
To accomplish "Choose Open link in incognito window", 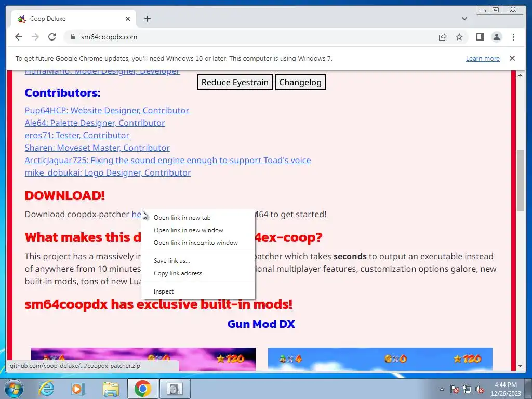I will point(198,243).
